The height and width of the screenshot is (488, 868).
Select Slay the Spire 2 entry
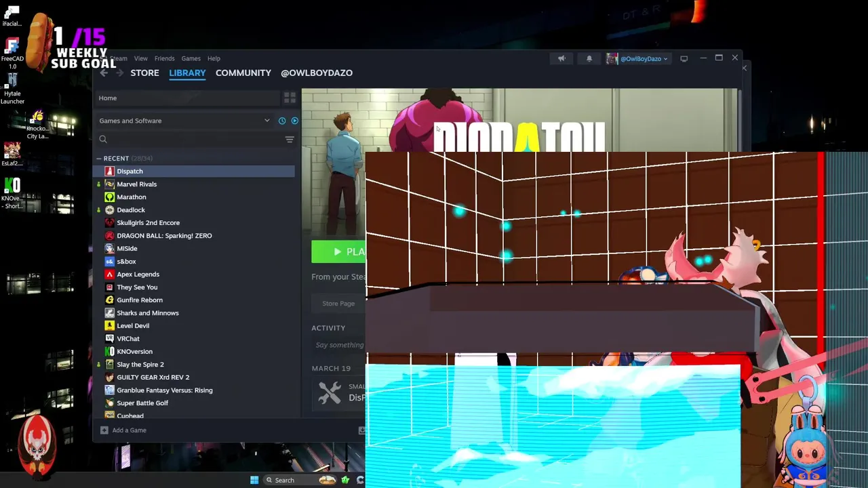tap(194, 365)
